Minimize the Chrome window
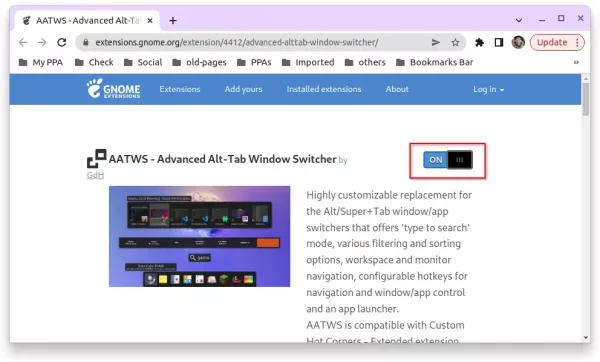Screen dimensions: 600x362 (x=542, y=20)
